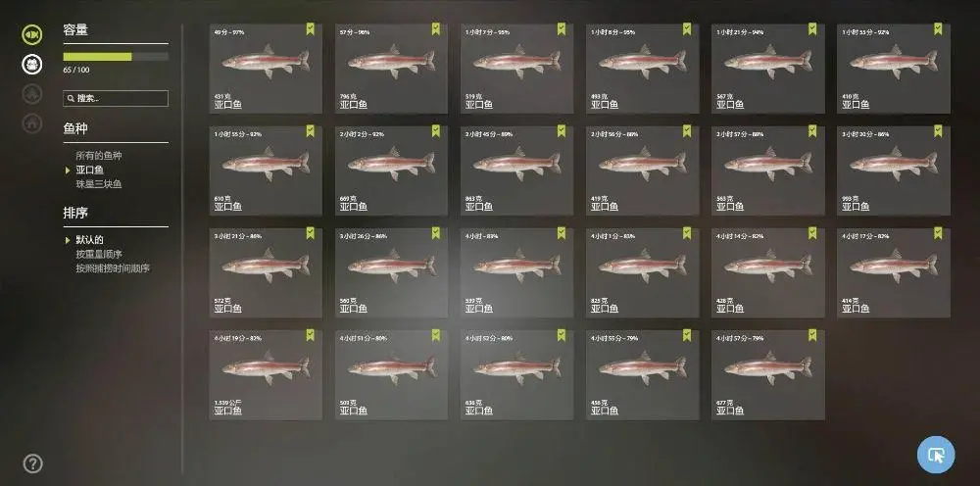This screenshot has width=980, height=486.
Task: Click the arrow beside 亚口鱼 filter
Action: coord(68,170)
